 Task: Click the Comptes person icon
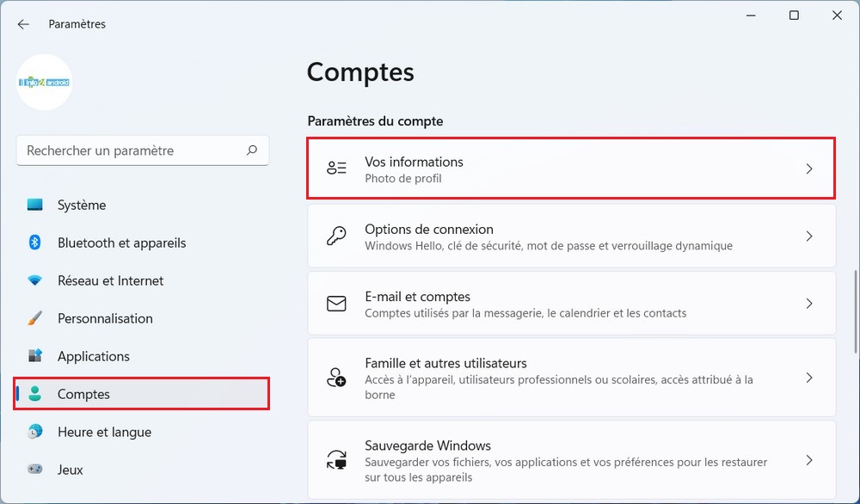coord(35,393)
